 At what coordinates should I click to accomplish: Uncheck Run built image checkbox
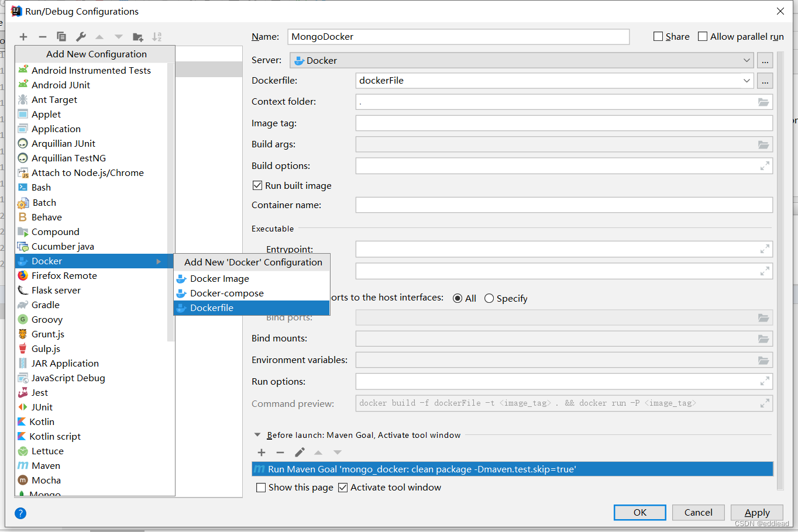pyautogui.click(x=257, y=185)
